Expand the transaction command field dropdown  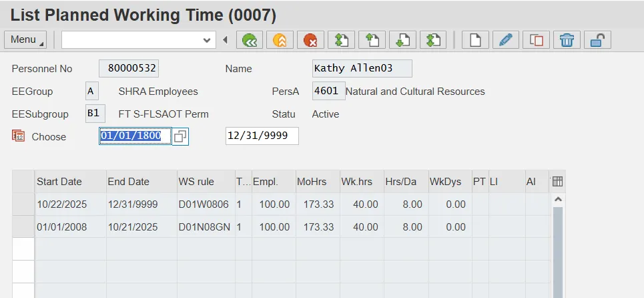(206, 40)
